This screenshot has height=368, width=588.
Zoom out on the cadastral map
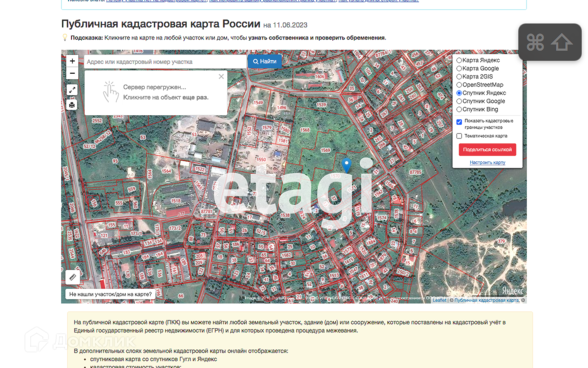(72, 73)
